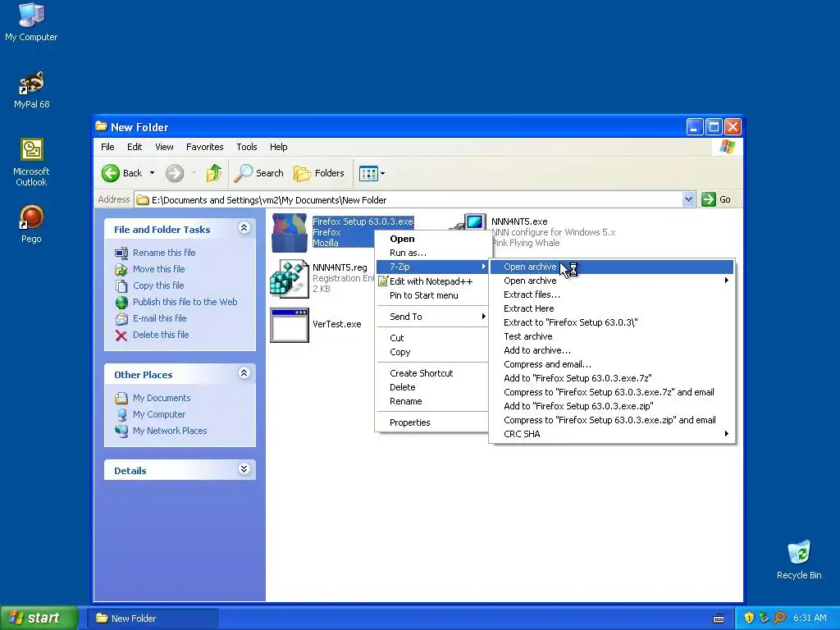Click the Move this file icon
840x630 pixels.
(121, 269)
